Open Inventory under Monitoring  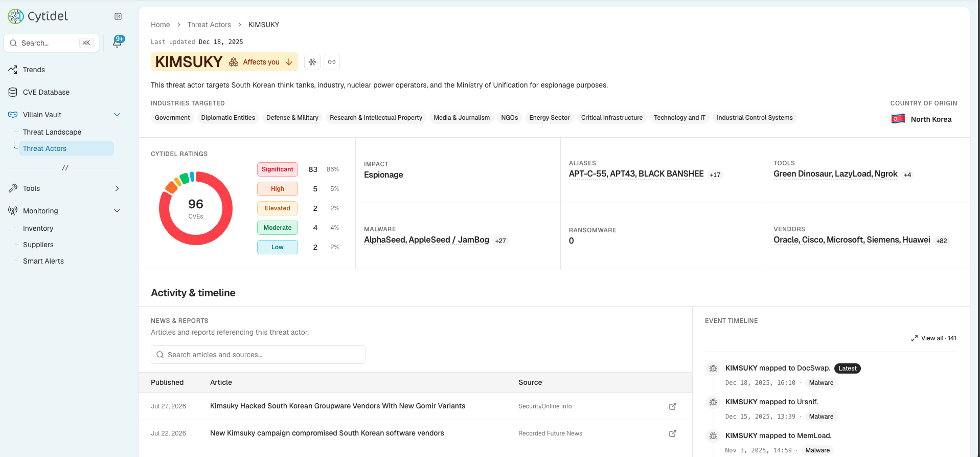pos(38,228)
